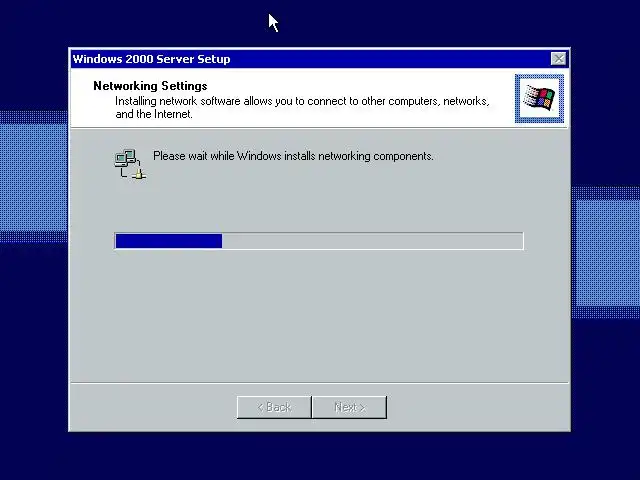Click the Windows 2000 Server Setup title bar
640x480 pixels.
point(320,59)
